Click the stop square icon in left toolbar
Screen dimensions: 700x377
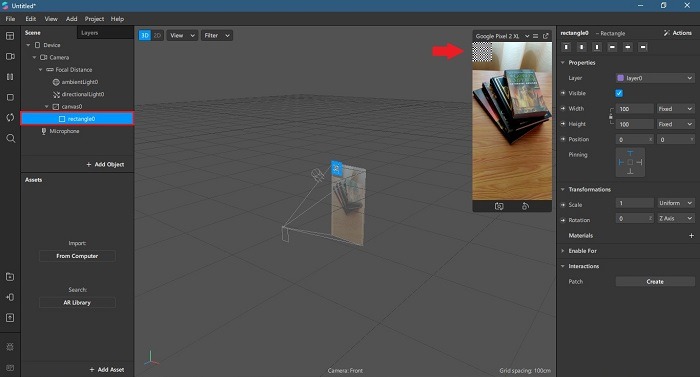[10, 97]
